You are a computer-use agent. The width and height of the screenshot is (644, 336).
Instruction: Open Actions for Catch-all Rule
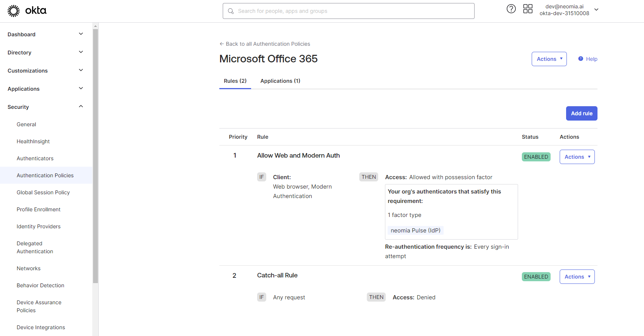[577, 277]
